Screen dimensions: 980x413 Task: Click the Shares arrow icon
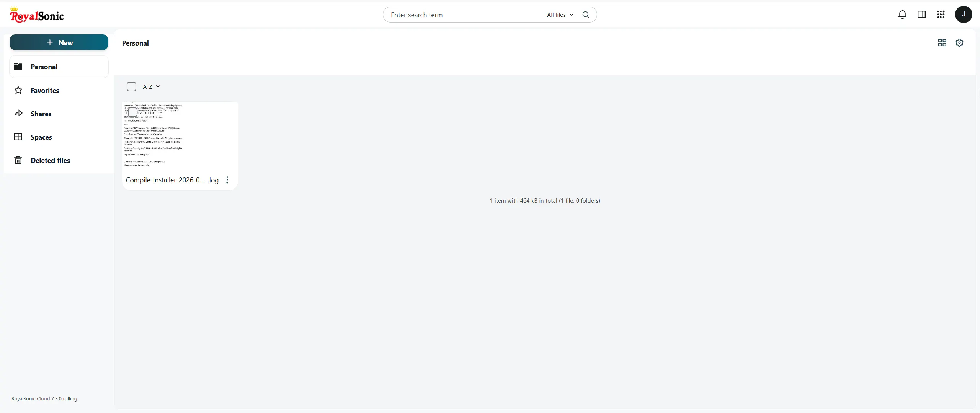[x=18, y=114]
